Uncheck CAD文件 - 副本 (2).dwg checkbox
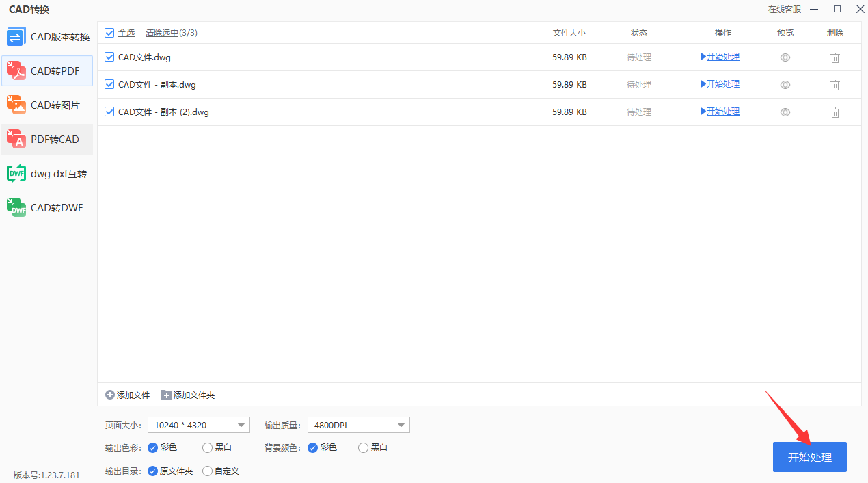The height and width of the screenshot is (483, 868). pos(109,112)
